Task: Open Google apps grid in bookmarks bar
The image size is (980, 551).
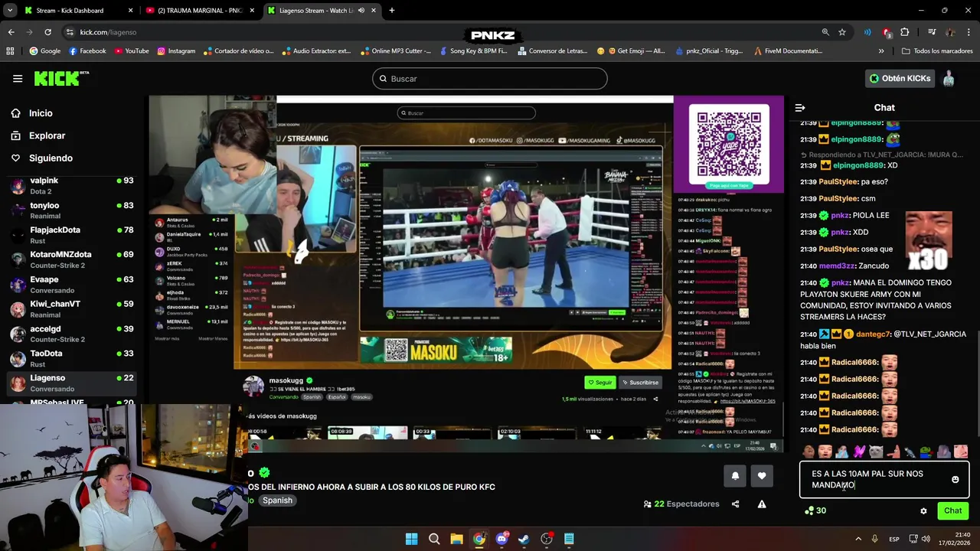Action: [x=10, y=51]
